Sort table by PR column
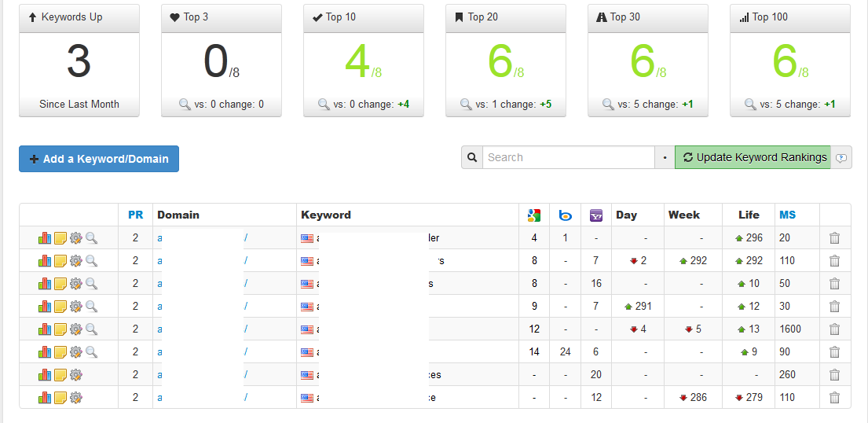The image size is (868, 423). pos(135,215)
